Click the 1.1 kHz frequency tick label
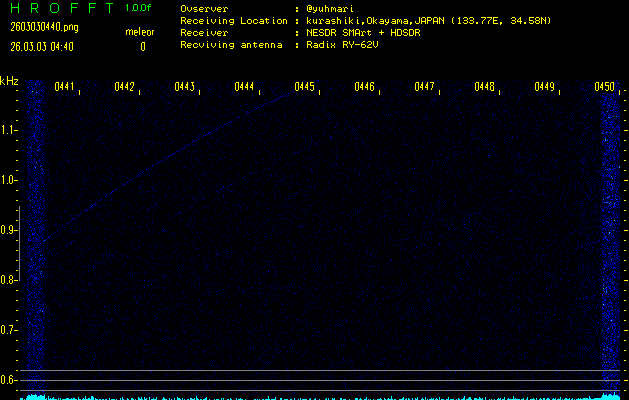Viewport: 629px width, 400px height. pos(10,130)
